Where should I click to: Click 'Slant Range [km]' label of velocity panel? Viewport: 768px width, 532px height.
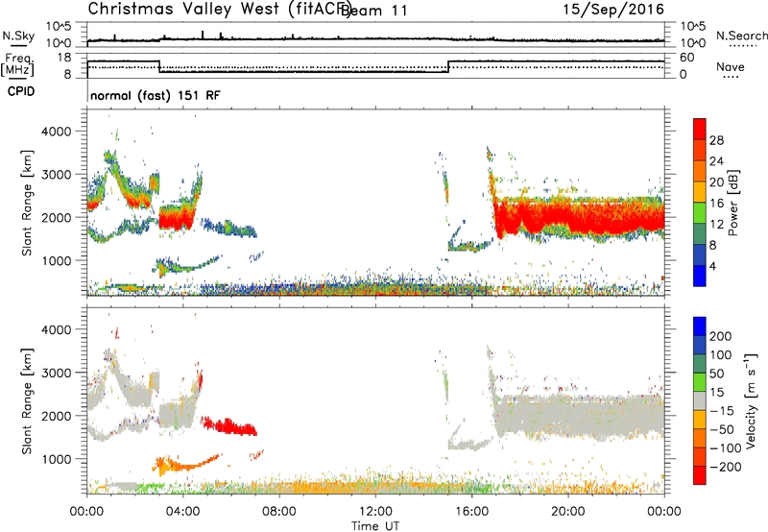coord(27,401)
